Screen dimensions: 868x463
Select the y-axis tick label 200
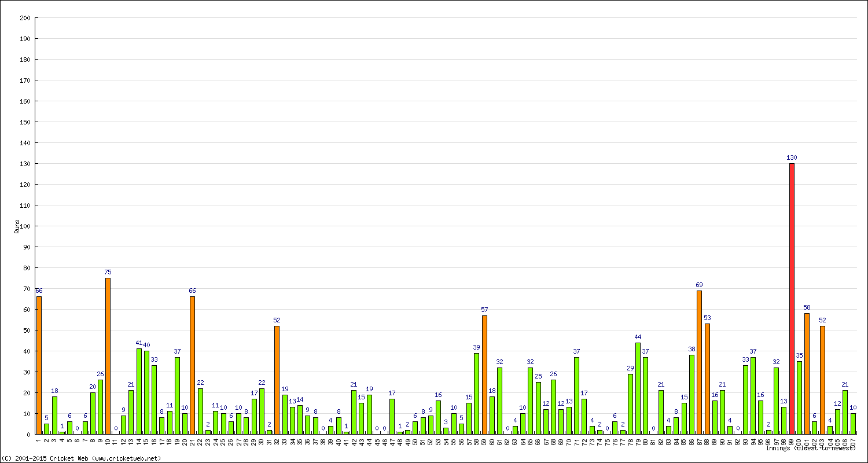pyautogui.click(x=25, y=18)
